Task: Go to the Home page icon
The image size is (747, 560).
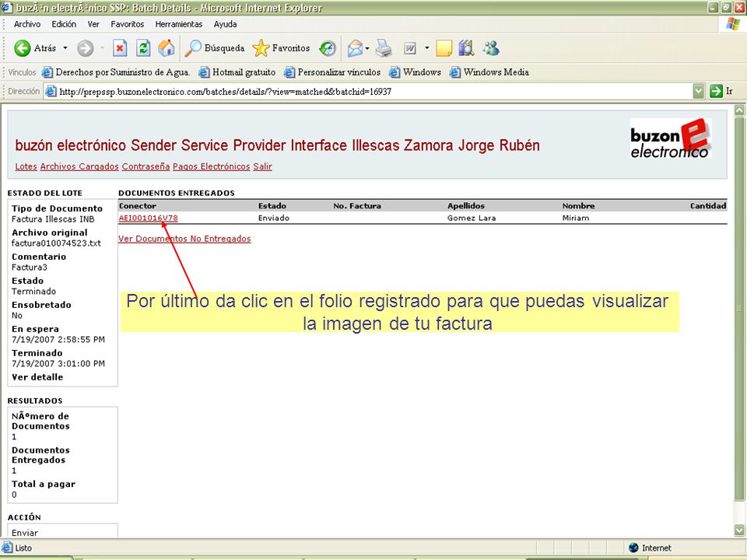Action: 167,48
